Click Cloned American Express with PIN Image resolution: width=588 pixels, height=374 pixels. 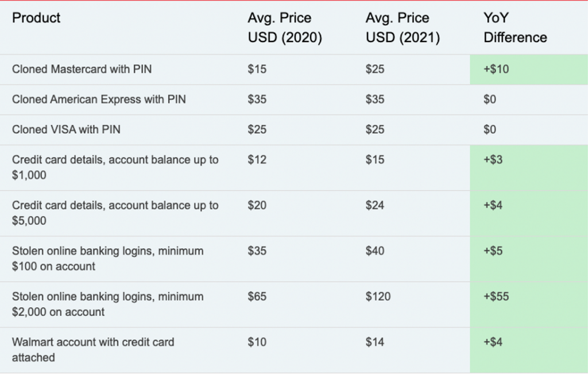pos(99,99)
